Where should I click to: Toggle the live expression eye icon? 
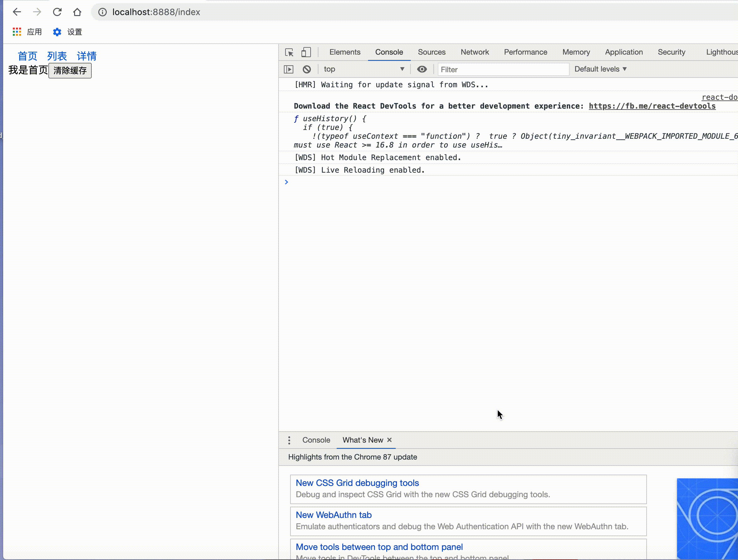coord(422,69)
